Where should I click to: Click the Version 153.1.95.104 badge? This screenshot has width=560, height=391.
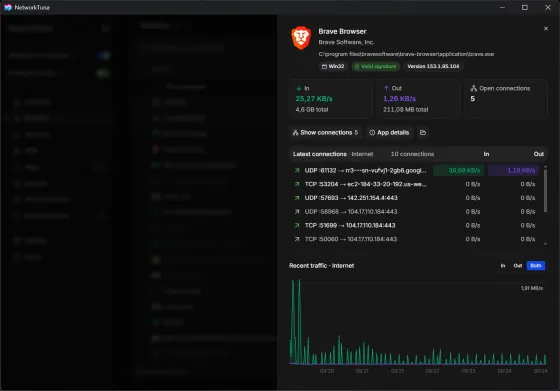433,66
